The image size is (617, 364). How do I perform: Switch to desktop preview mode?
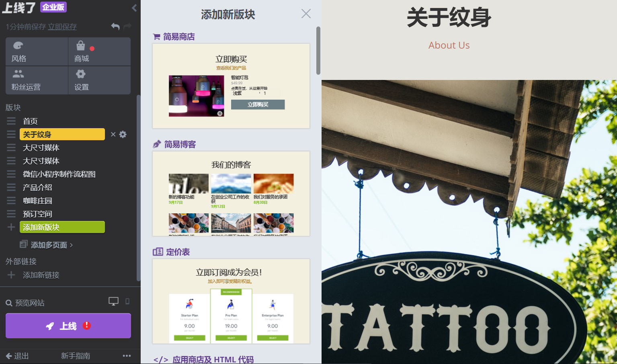tap(113, 301)
